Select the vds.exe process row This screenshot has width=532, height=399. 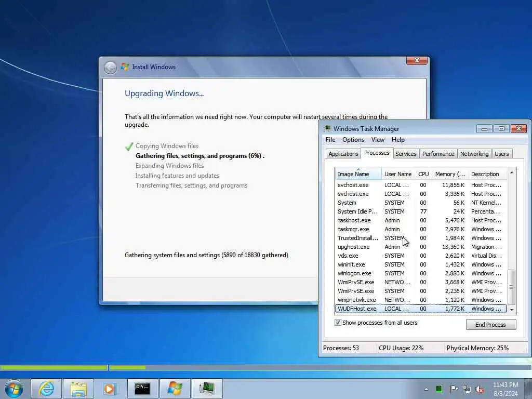pos(420,256)
